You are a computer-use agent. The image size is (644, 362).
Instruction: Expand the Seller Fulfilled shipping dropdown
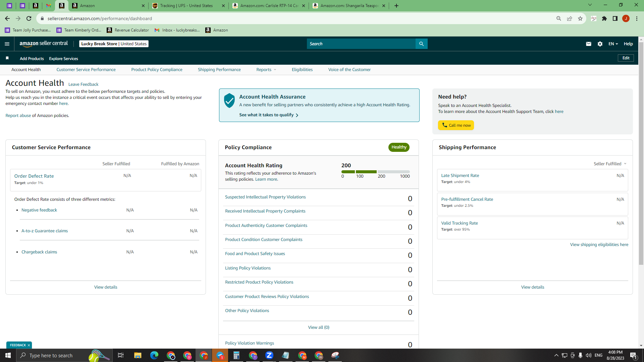(610, 164)
